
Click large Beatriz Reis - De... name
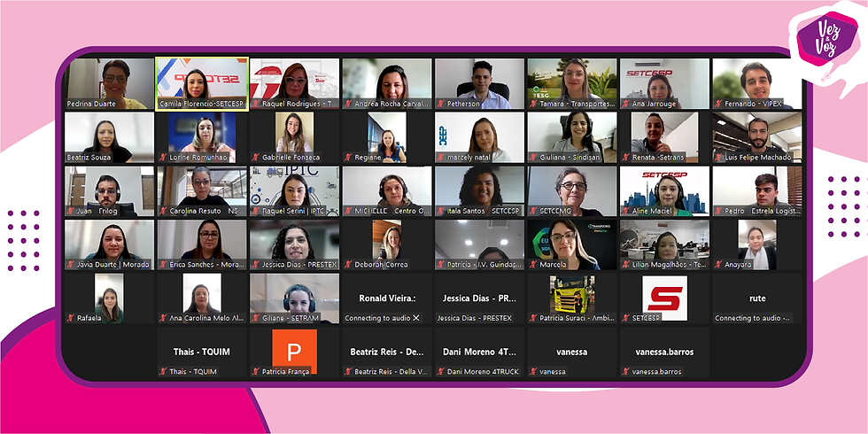point(387,352)
